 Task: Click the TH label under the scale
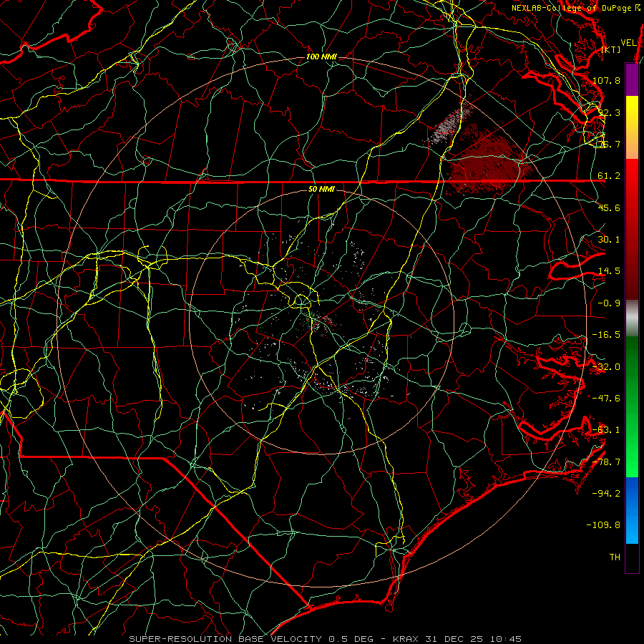(615, 557)
